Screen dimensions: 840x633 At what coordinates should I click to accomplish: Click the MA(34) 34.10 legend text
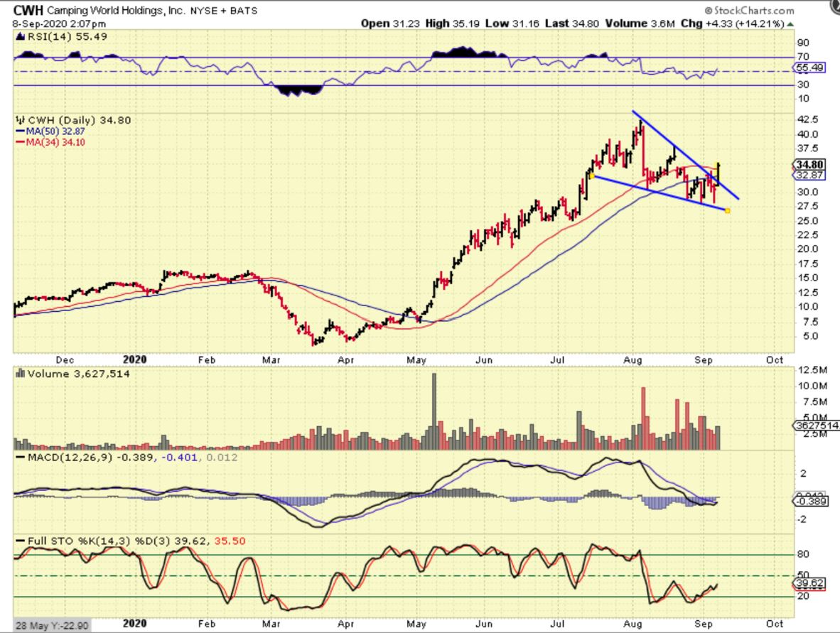(x=55, y=143)
